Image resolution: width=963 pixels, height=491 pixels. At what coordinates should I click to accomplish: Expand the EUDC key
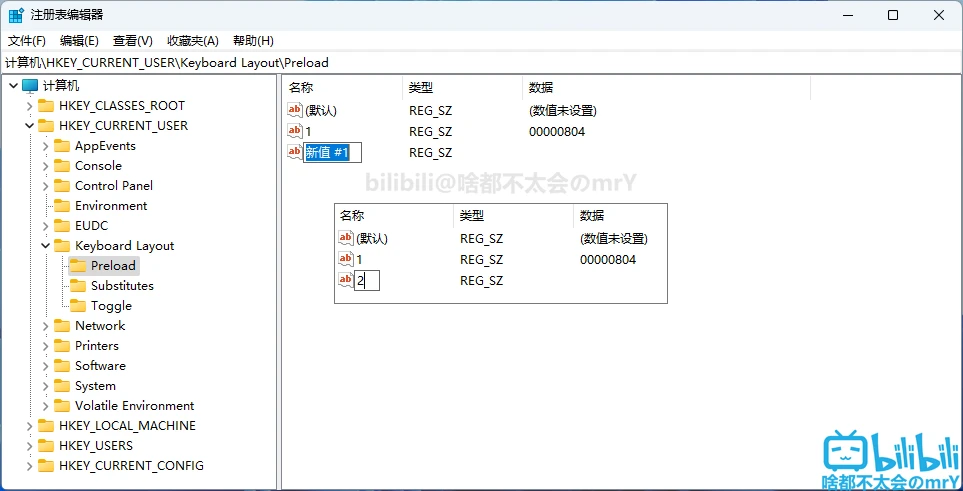click(45, 226)
